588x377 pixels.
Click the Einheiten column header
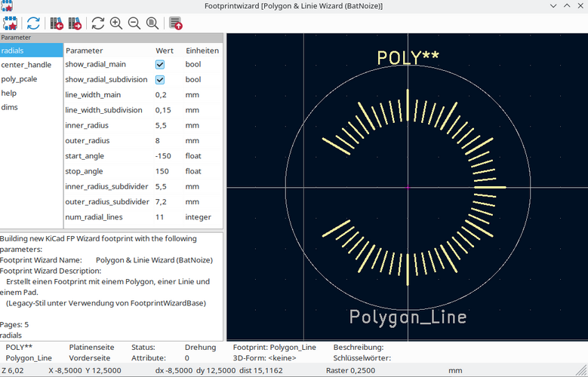(x=202, y=51)
